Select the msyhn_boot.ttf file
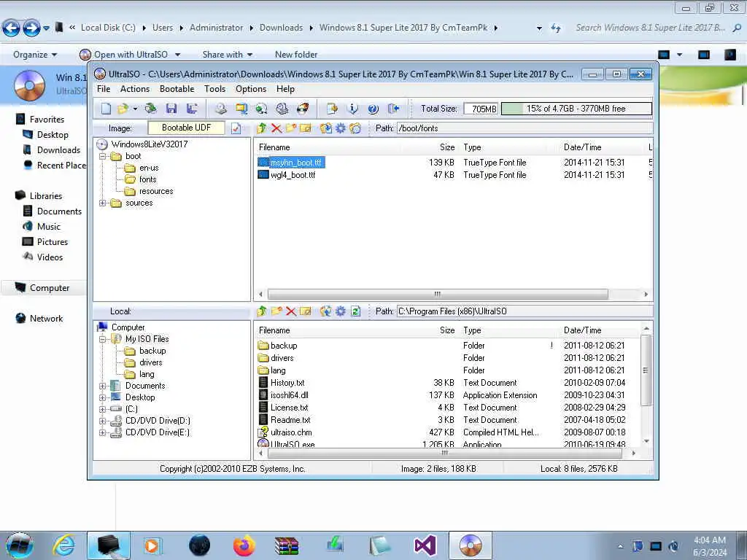This screenshot has height=560, width=747. 295,163
